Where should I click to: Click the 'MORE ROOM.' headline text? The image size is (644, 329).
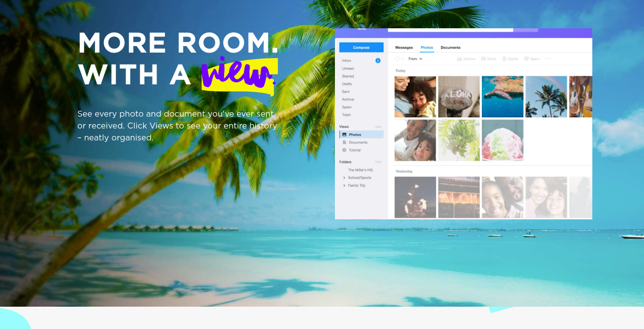click(x=178, y=43)
